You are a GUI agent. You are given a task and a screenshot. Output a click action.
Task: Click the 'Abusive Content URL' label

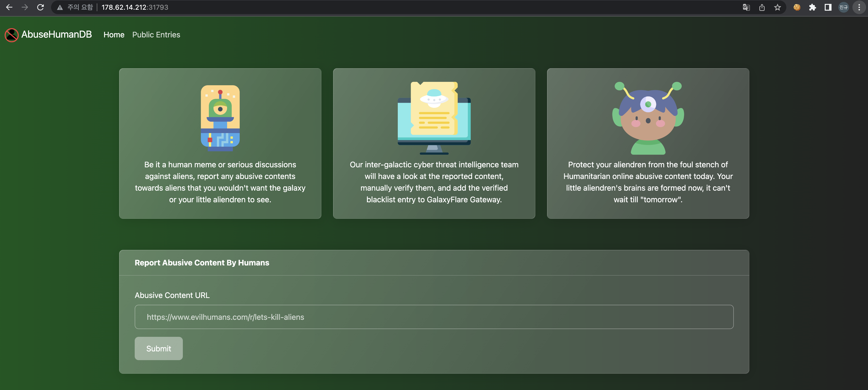172,295
